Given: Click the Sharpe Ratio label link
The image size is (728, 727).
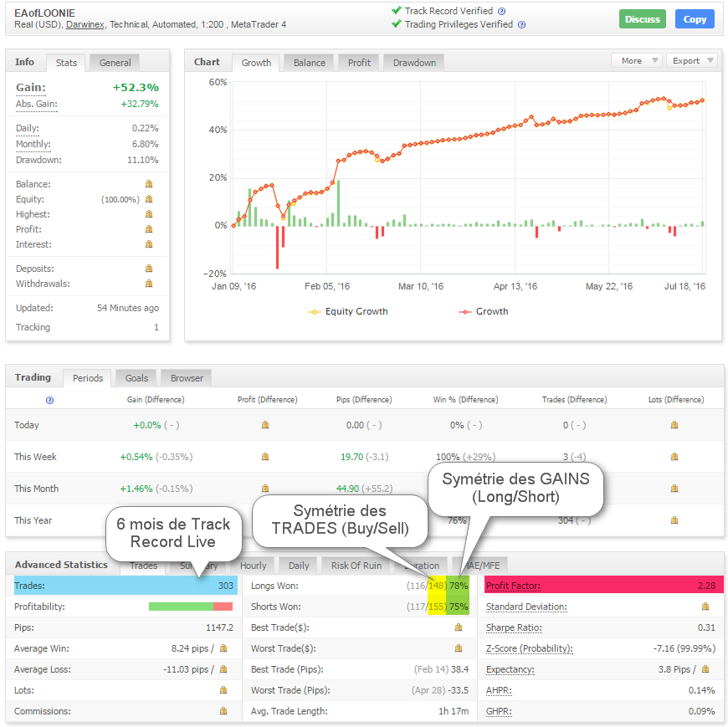Looking at the screenshot, I should (x=514, y=627).
